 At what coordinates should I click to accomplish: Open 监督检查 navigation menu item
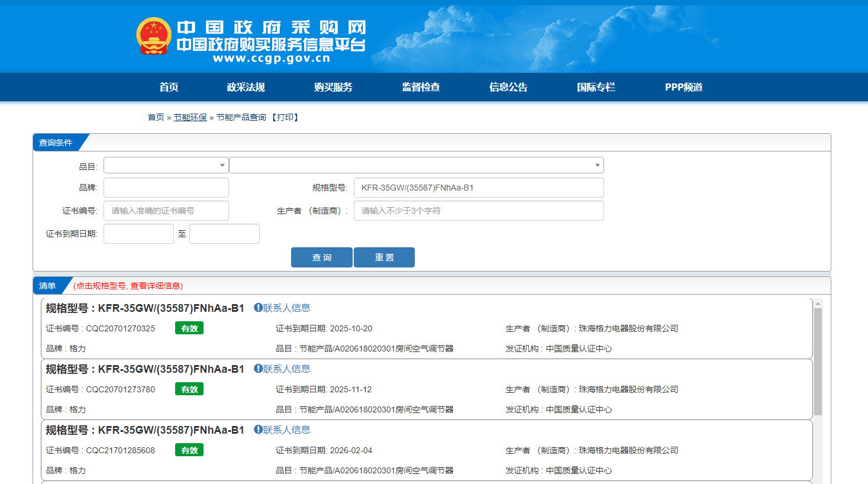click(421, 87)
